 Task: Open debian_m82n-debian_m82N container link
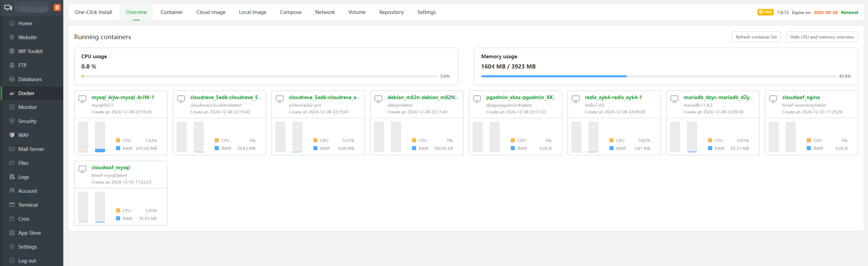click(423, 97)
